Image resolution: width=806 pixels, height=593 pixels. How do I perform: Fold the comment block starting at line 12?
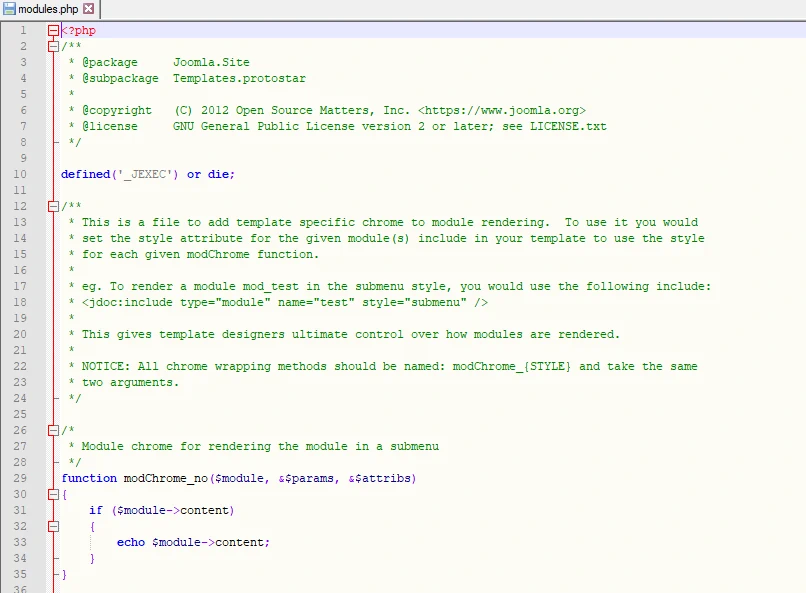pyautogui.click(x=53, y=206)
